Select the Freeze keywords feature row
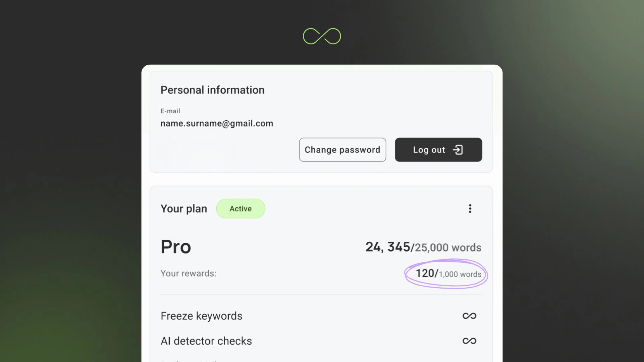The height and width of the screenshot is (362, 644). (x=201, y=316)
